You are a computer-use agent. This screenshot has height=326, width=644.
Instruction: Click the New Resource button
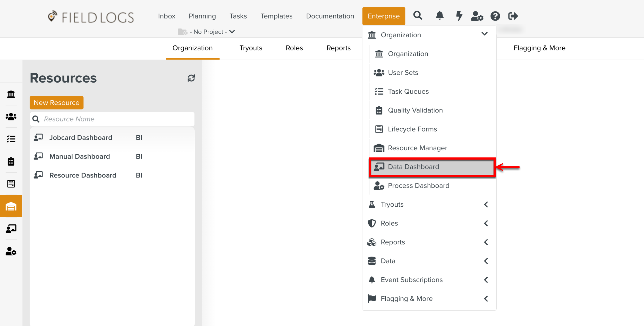click(56, 103)
